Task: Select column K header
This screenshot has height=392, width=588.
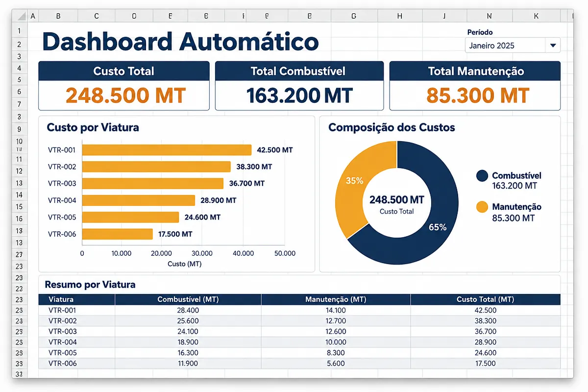Action: point(536,16)
